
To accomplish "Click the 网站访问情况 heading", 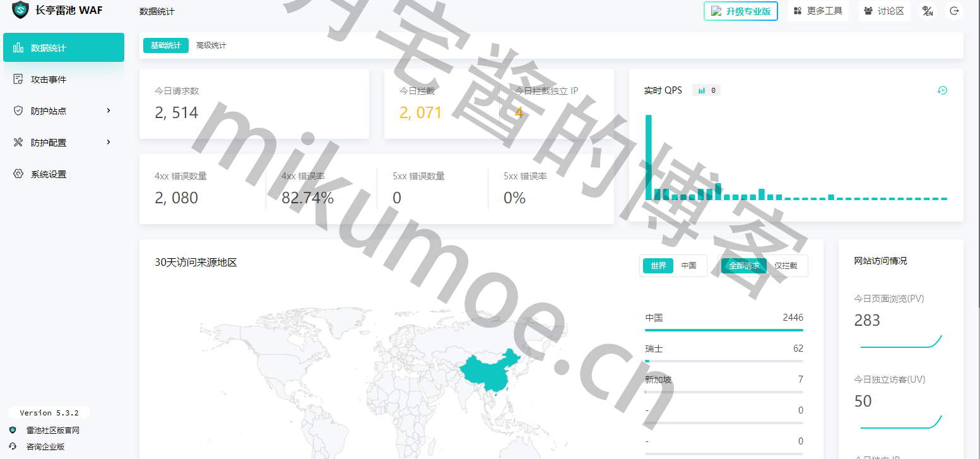I will tap(880, 260).
